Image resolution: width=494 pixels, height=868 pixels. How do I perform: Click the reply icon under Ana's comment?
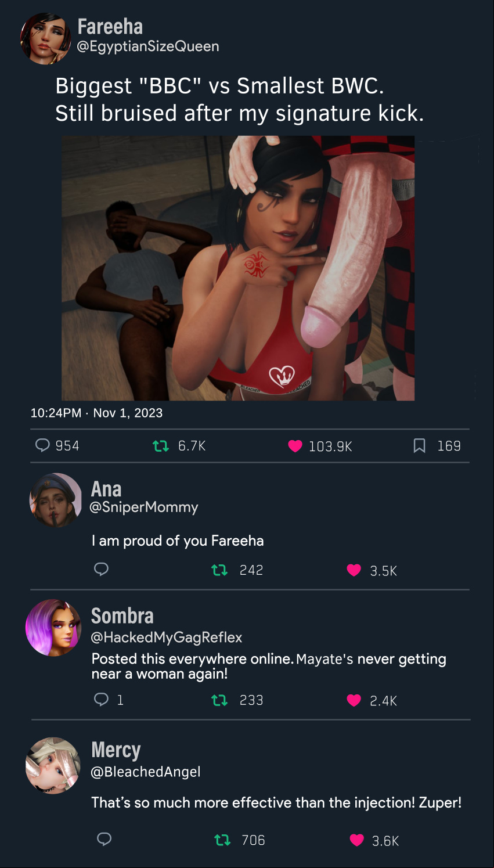[x=101, y=569]
